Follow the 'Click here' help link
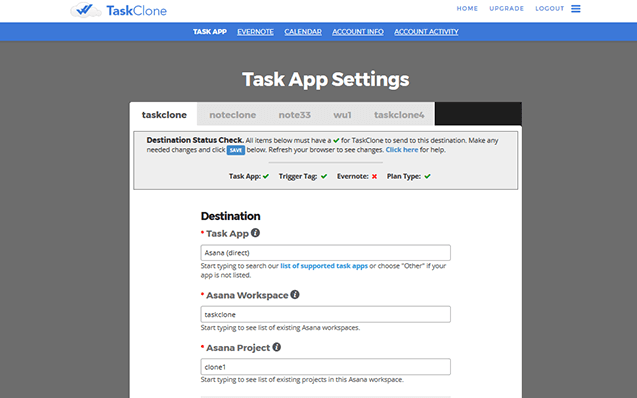The height and width of the screenshot is (398, 637). pos(402,150)
